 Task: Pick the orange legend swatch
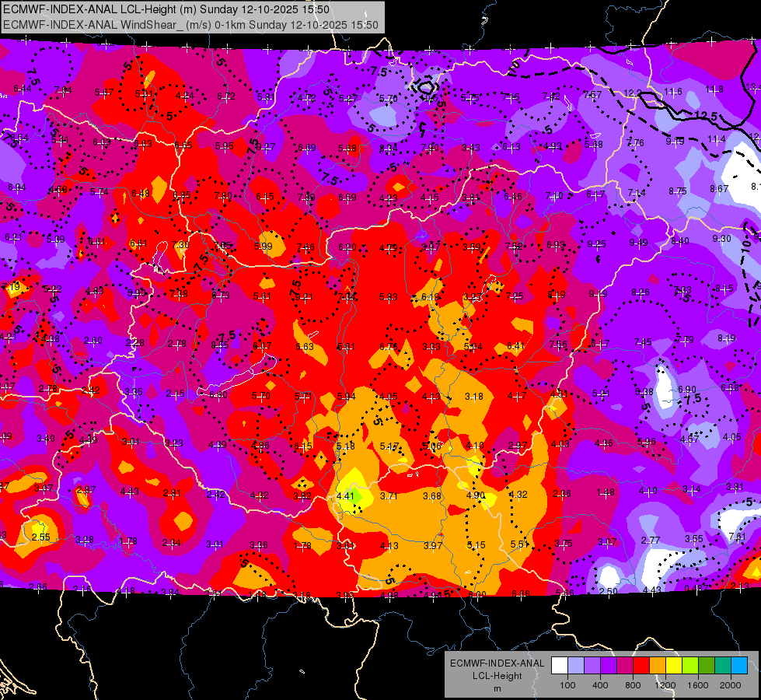pos(657,666)
